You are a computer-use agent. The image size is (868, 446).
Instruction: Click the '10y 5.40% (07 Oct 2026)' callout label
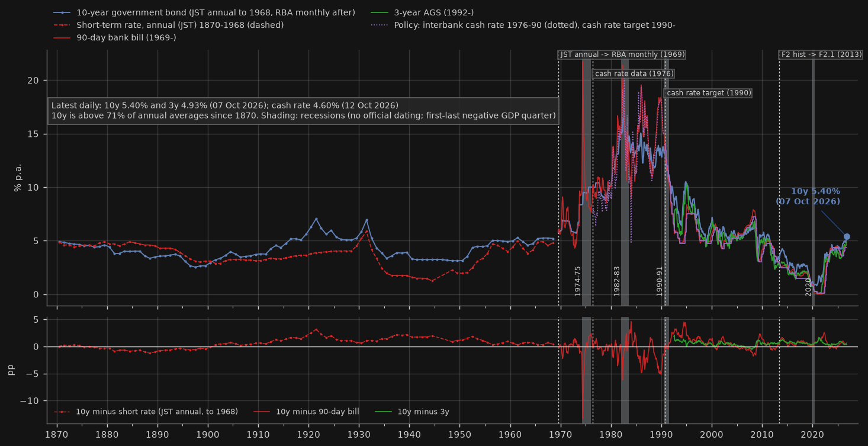[x=809, y=196]
